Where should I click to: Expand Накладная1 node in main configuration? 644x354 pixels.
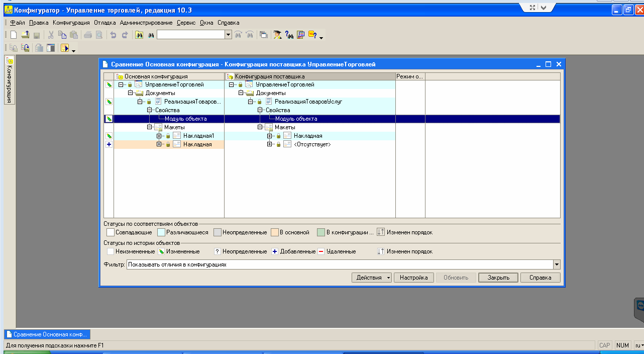click(x=159, y=136)
